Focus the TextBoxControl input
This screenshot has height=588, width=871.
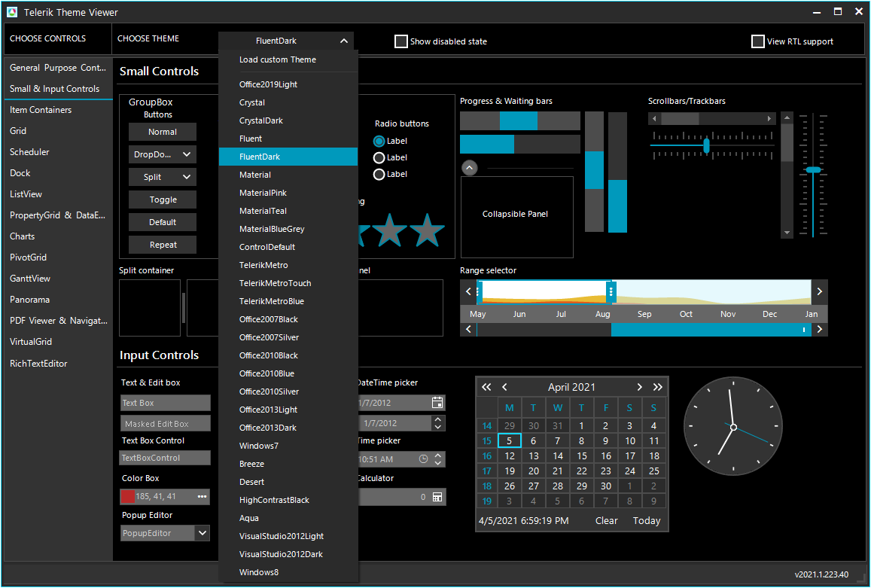pos(166,458)
